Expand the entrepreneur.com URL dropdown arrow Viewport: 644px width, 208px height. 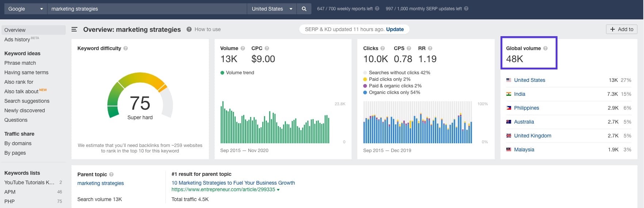(x=278, y=190)
